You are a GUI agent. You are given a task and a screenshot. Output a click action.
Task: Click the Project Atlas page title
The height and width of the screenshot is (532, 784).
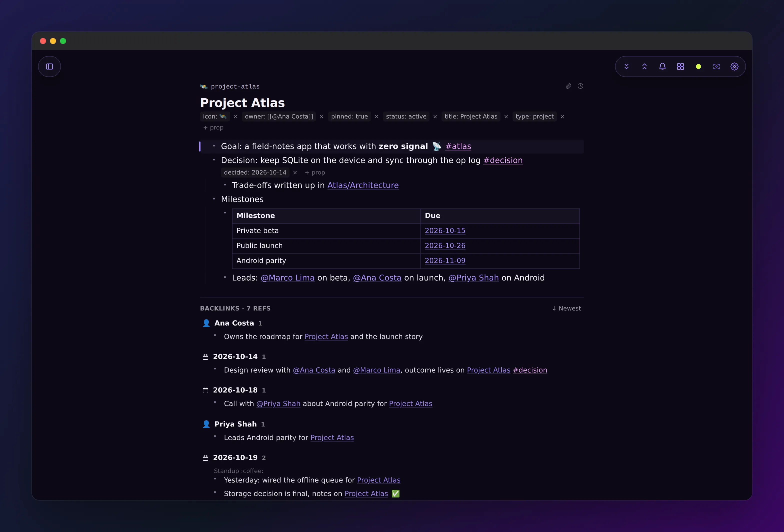(x=242, y=102)
